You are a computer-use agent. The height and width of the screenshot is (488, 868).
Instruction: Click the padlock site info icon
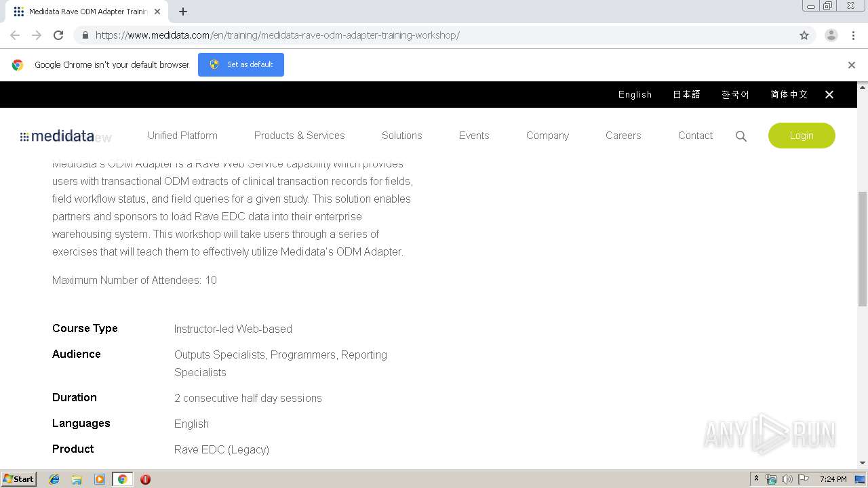[85, 35]
